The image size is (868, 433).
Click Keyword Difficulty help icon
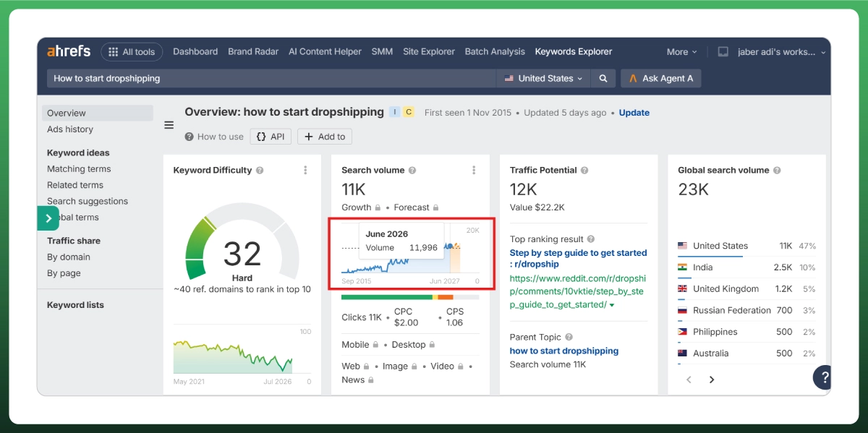pos(260,171)
